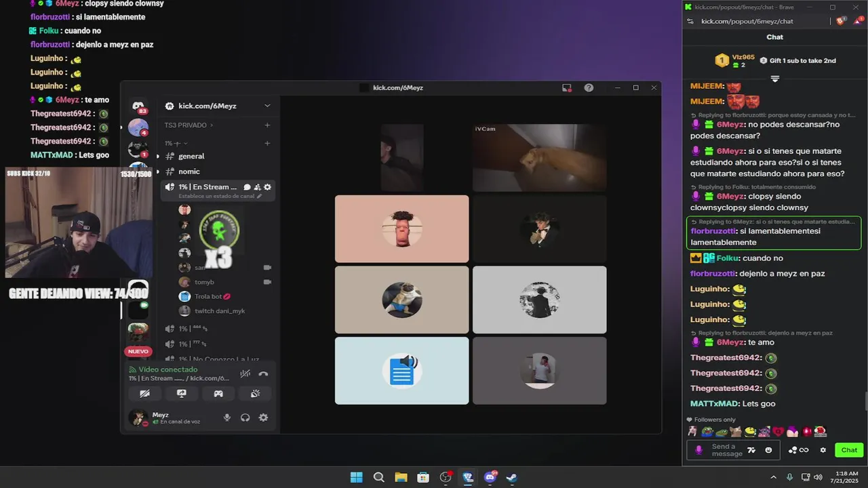Open the iVCam video tile

(x=539, y=157)
